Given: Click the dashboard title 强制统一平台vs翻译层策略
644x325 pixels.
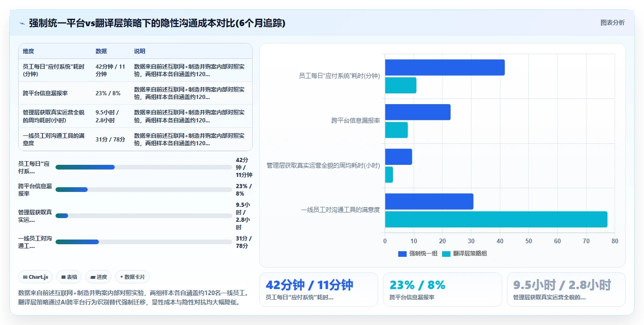Looking at the screenshot, I should pos(157,23).
